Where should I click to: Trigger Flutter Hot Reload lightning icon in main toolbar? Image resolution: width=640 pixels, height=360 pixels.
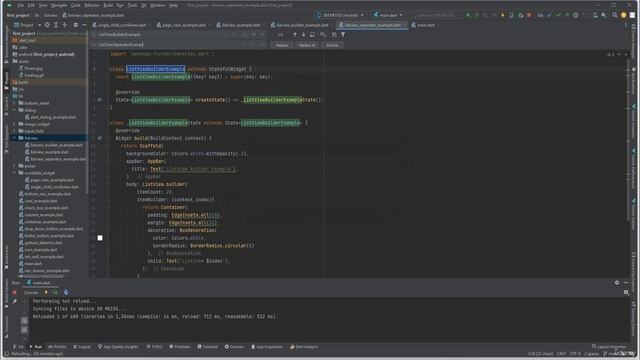[503, 15]
